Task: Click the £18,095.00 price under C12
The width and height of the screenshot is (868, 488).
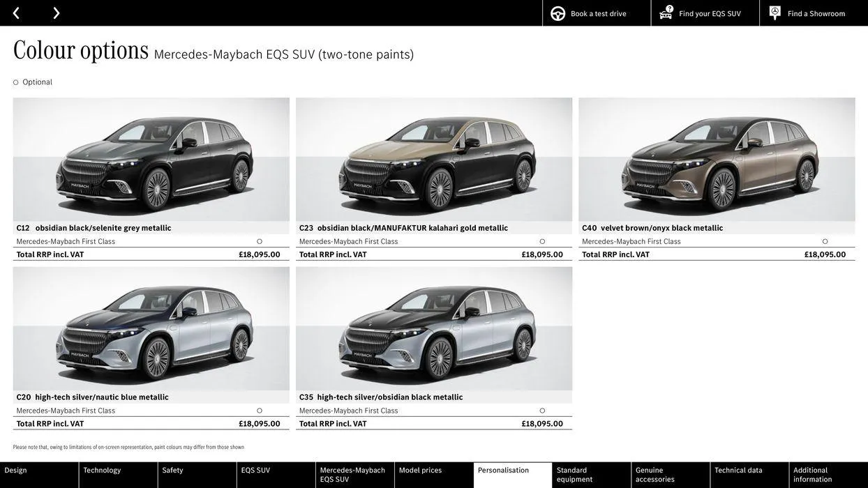Action: click(x=260, y=254)
